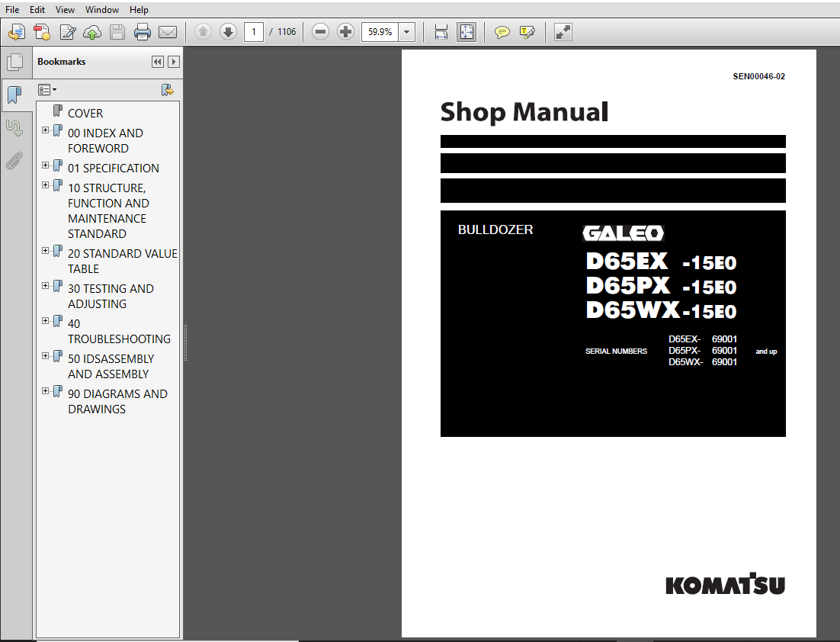Click the D65EX-15E0 model text

tap(661, 262)
